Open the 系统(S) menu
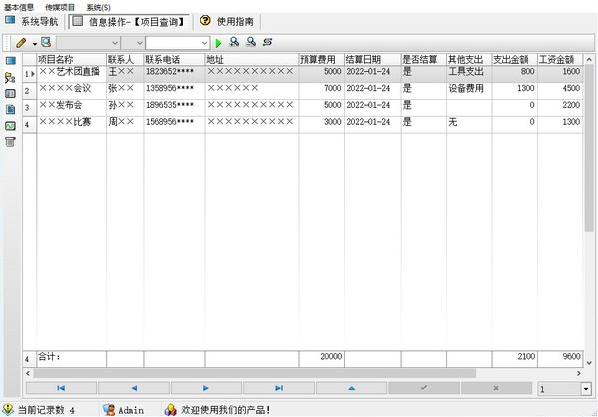This screenshot has height=417, width=598. (98, 7)
